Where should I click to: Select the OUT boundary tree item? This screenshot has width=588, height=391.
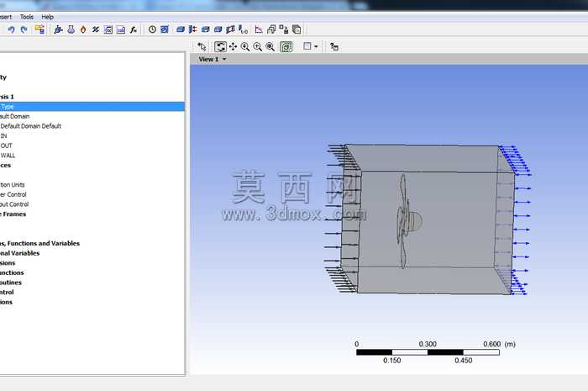(x=6, y=145)
